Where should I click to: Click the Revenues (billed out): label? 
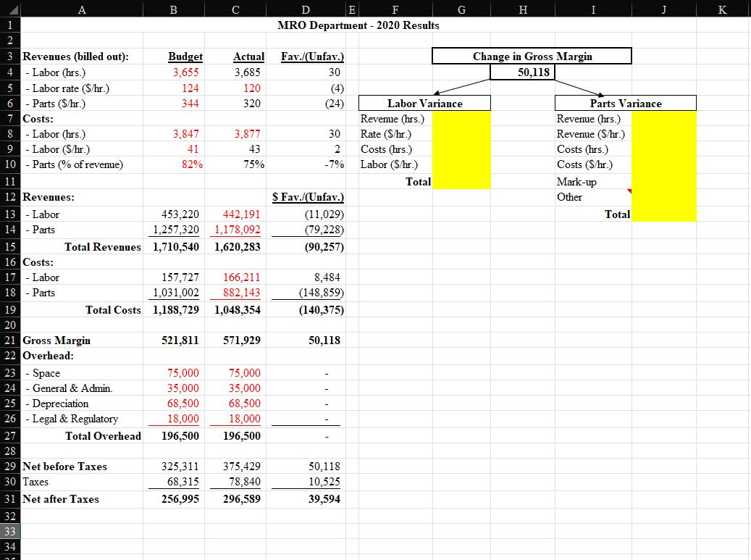[75, 57]
